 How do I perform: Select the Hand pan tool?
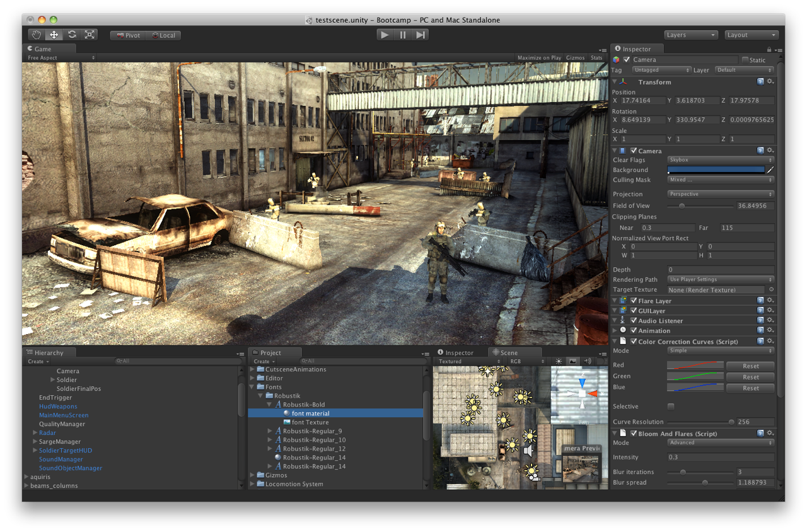pos(36,34)
